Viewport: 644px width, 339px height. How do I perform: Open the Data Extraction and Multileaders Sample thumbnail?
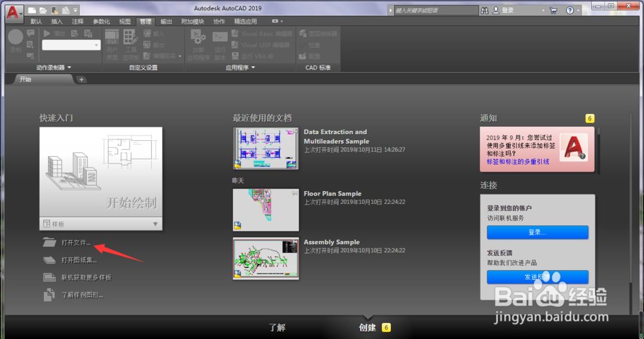tap(266, 148)
